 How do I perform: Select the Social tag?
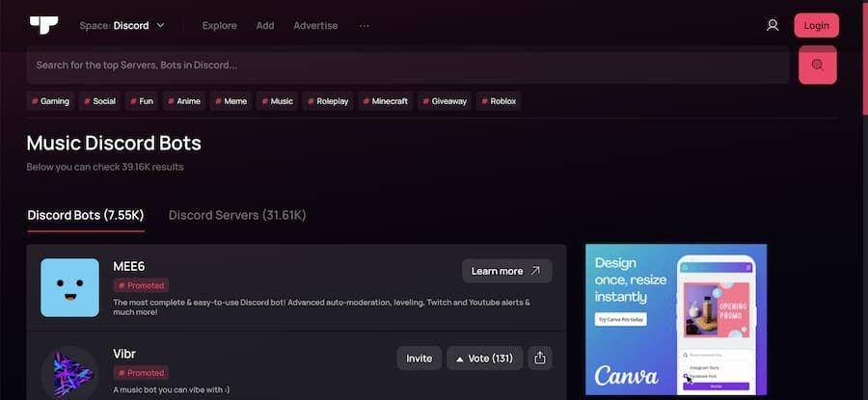click(x=99, y=101)
